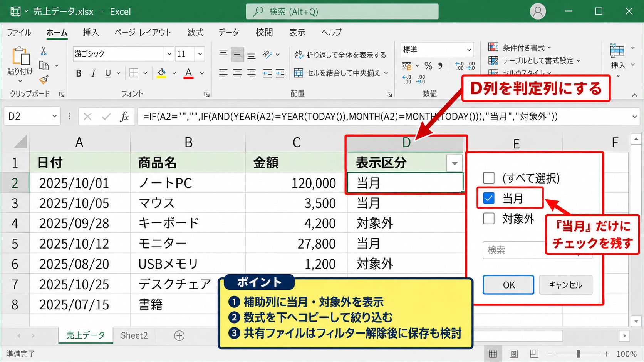Click the Copy icon
644x362 pixels.
pyautogui.click(x=44, y=66)
